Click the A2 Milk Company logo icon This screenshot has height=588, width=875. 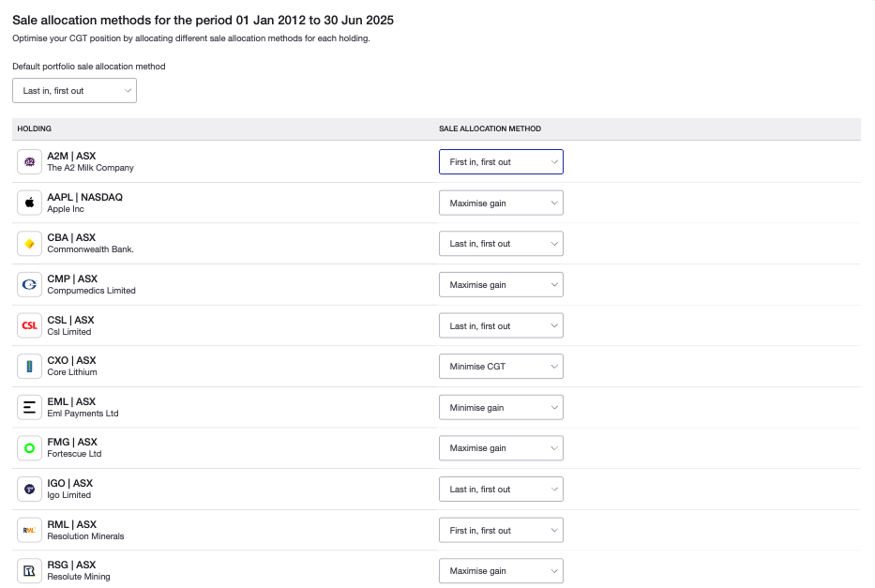pyautogui.click(x=30, y=162)
